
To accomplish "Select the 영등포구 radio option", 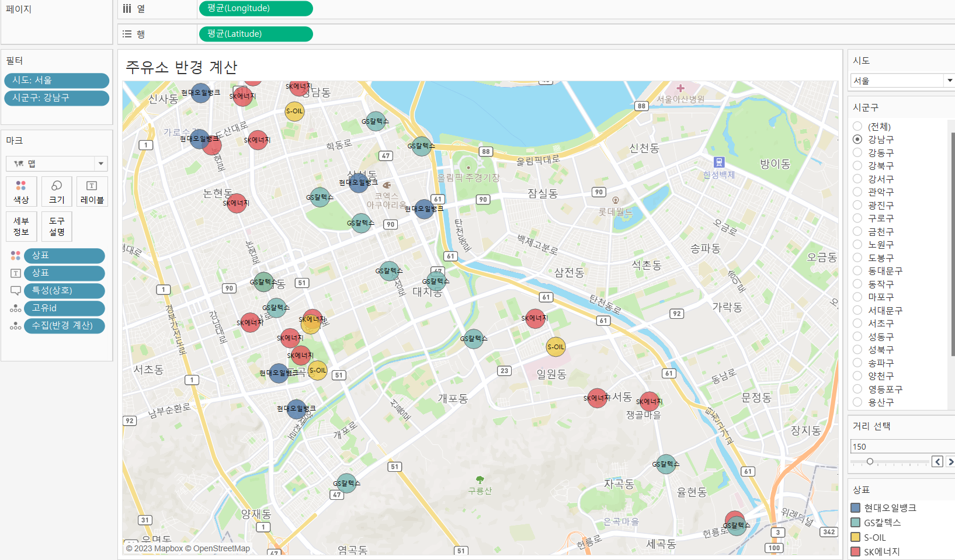I will (857, 389).
